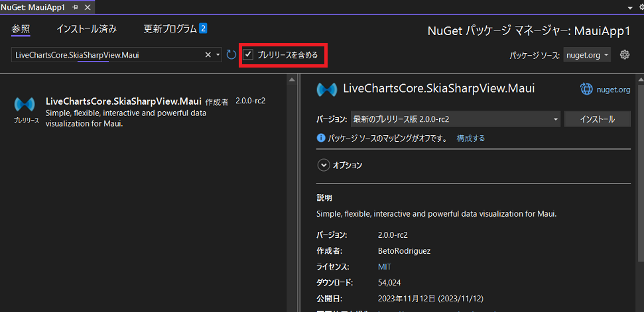Click the プレリリース label under the package icon

point(26,121)
